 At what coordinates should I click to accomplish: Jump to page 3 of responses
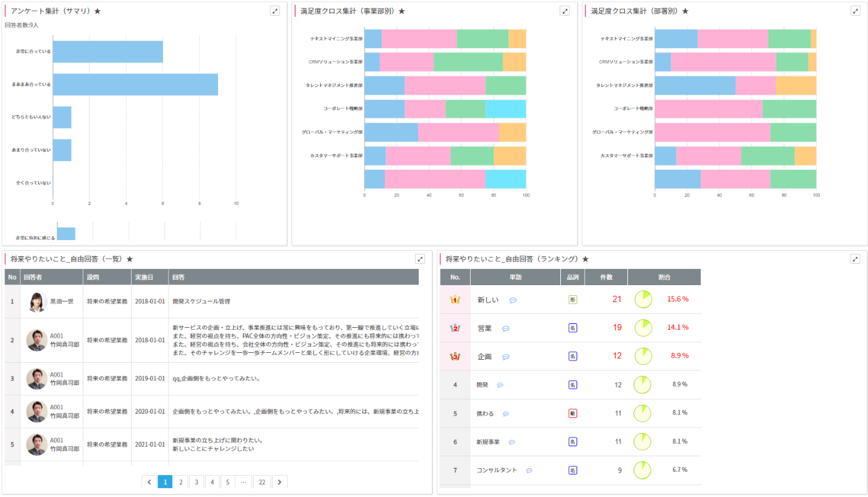[196, 482]
